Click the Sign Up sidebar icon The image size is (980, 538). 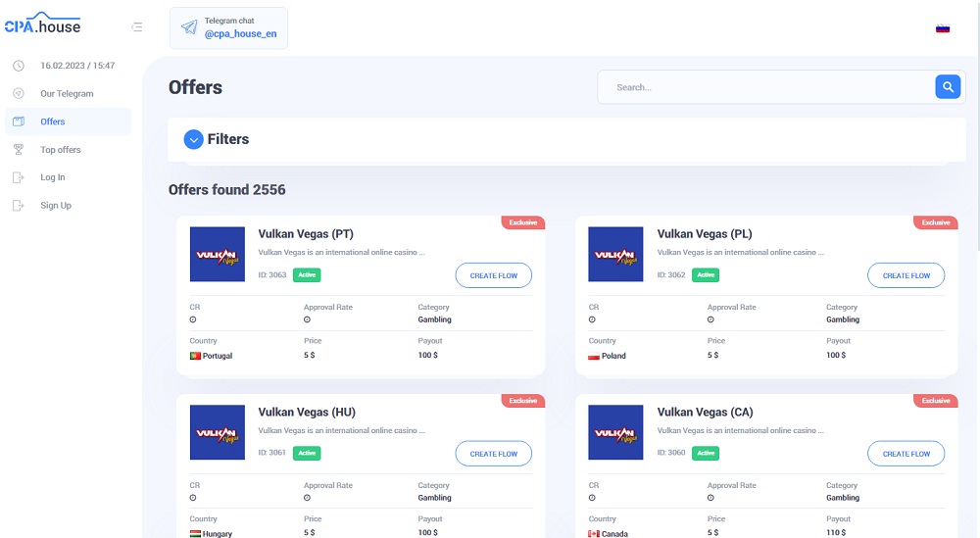19,206
